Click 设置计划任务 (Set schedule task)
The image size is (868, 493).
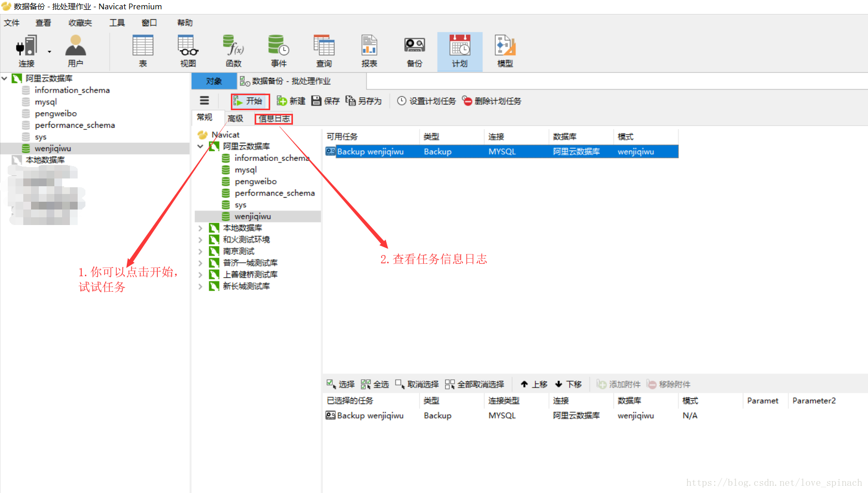point(426,101)
